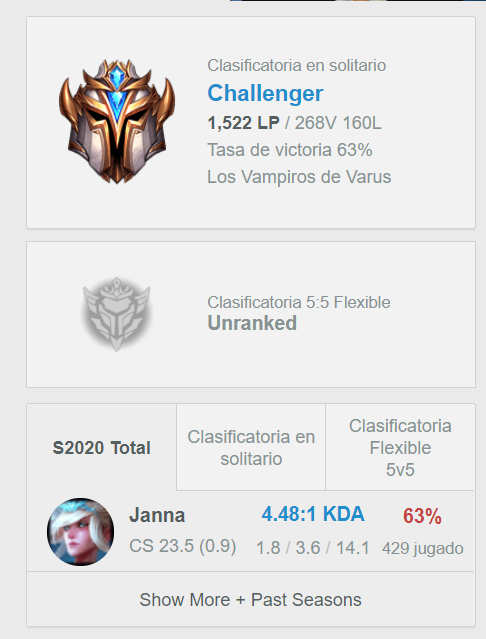Open the S2020 Total tab
Screen dimensions: 486x639
tap(101, 447)
